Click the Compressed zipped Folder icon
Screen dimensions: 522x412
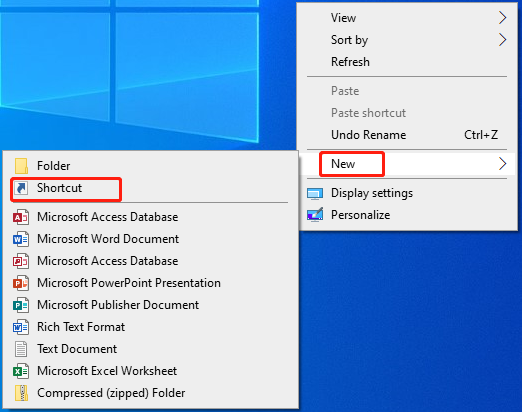(x=21, y=393)
